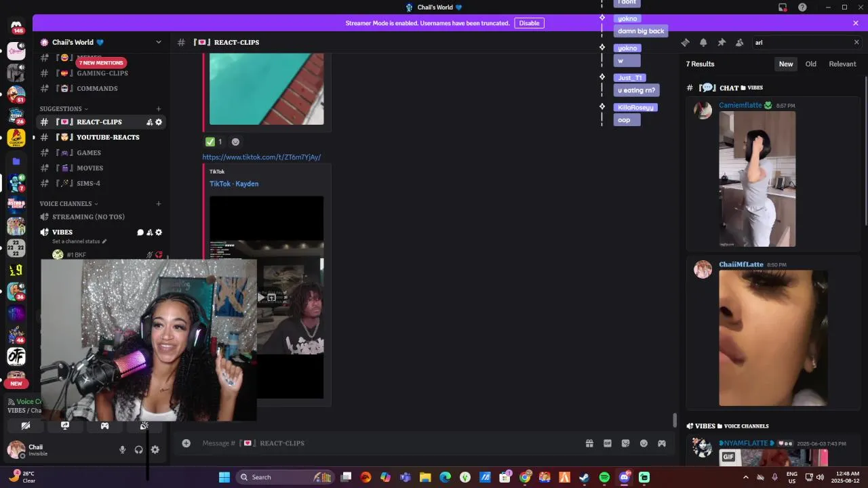Open the COMMANDS channel

pyautogui.click(x=102, y=88)
